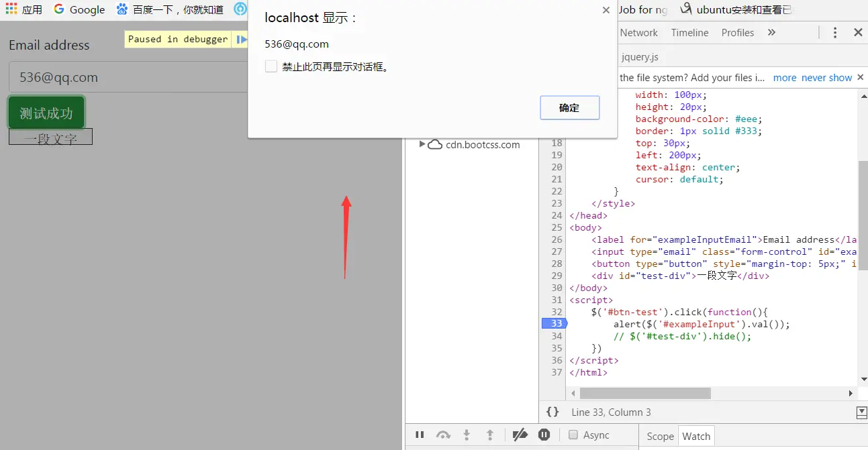
Task: Open the Google bookmark
Action: pyautogui.click(x=79, y=9)
